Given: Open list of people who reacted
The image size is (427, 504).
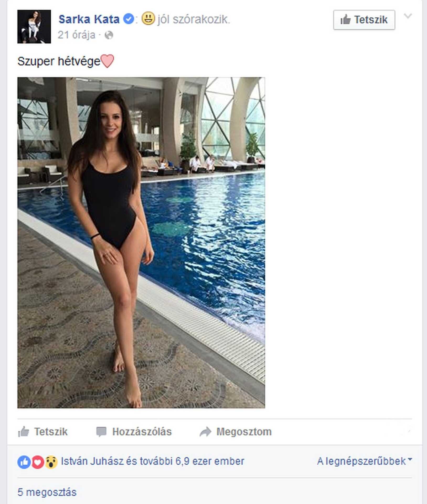Looking at the screenshot, I should coord(153,461).
